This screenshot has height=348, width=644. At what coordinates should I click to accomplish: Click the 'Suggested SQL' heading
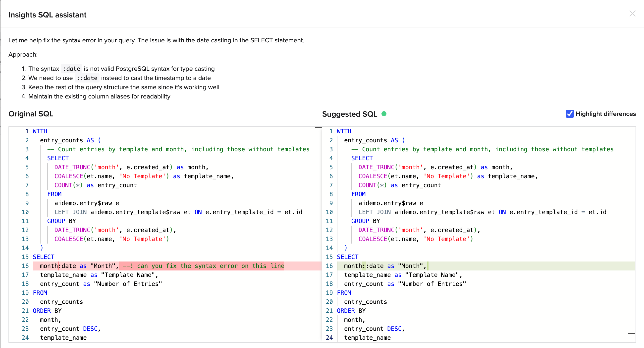pyautogui.click(x=349, y=114)
